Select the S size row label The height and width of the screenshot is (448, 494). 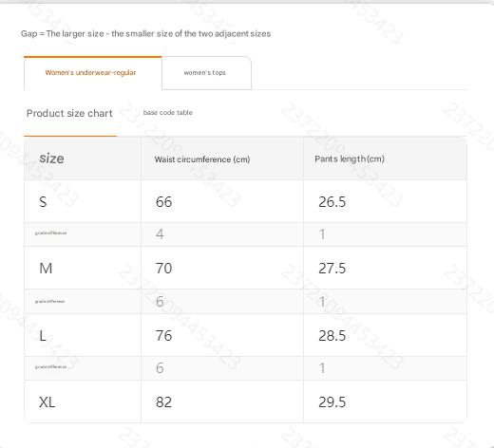(43, 201)
